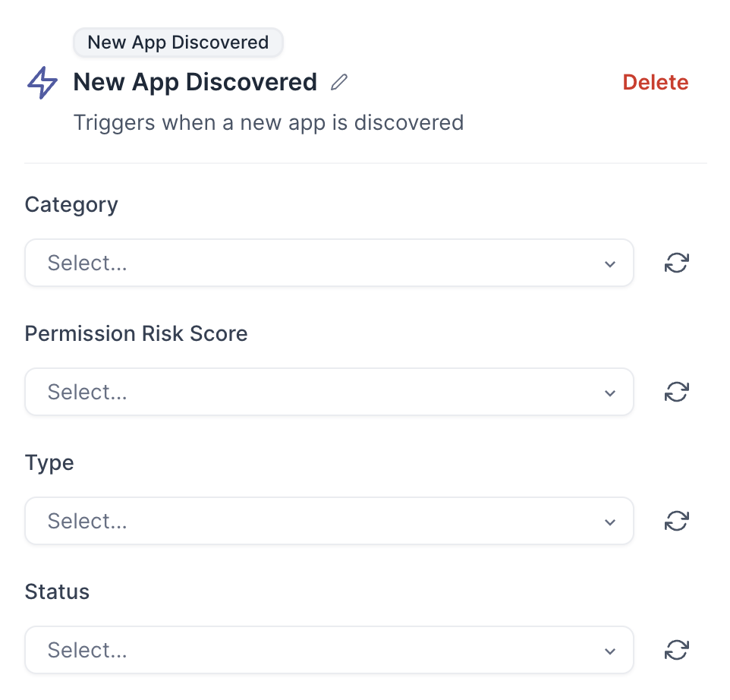Image resolution: width=730 pixels, height=700 pixels.
Task: Click the chevron arrow in Status field
Action: pos(609,651)
